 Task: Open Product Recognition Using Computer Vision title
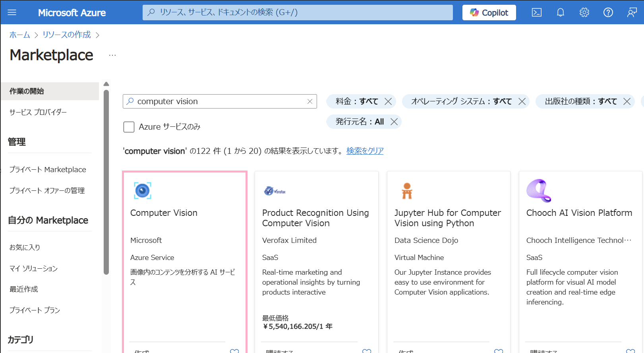[315, 218]
